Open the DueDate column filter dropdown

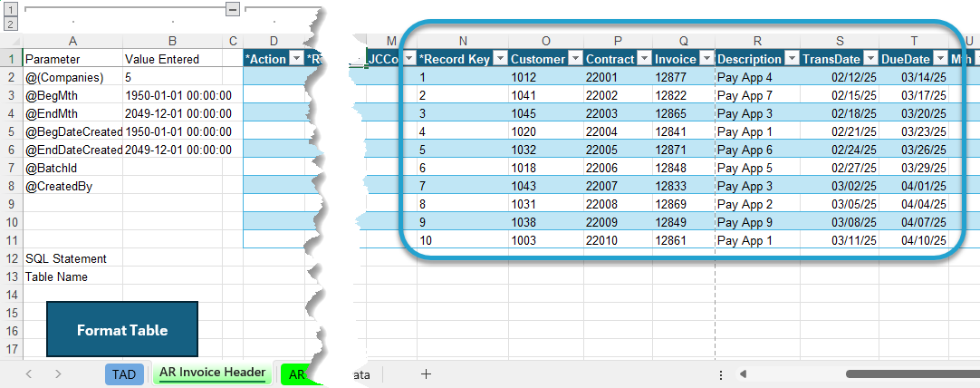[941, 59]
